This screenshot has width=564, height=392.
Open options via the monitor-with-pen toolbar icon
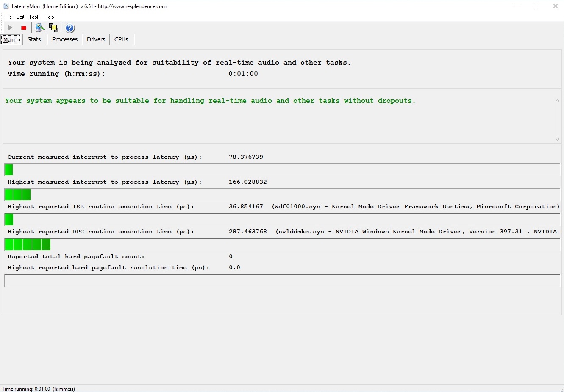click(x=40, y=28)
